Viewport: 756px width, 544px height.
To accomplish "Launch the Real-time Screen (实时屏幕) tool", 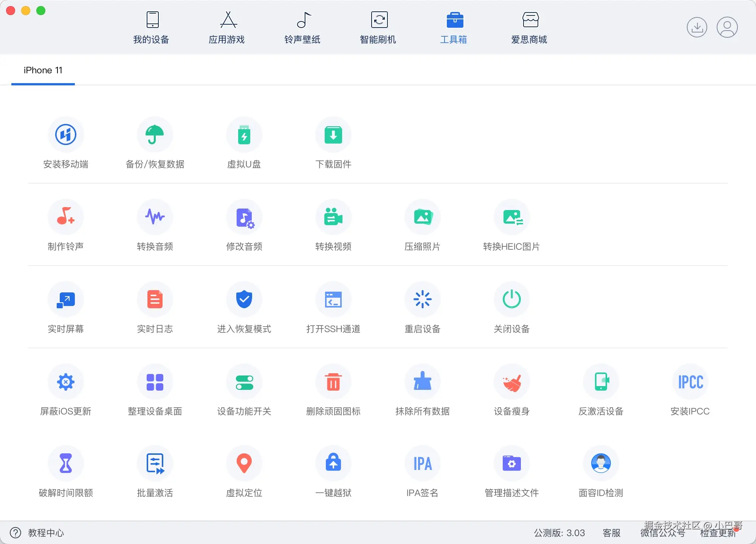I will (x=65, y=299).
